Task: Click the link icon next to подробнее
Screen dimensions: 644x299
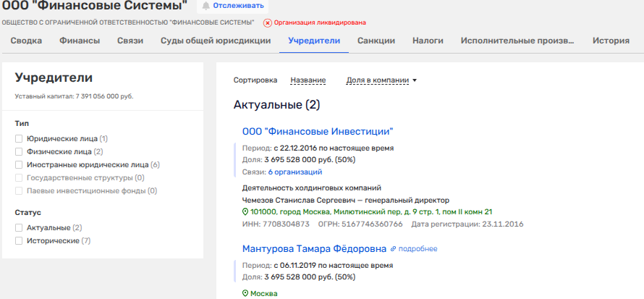Action: pos(394,249)
